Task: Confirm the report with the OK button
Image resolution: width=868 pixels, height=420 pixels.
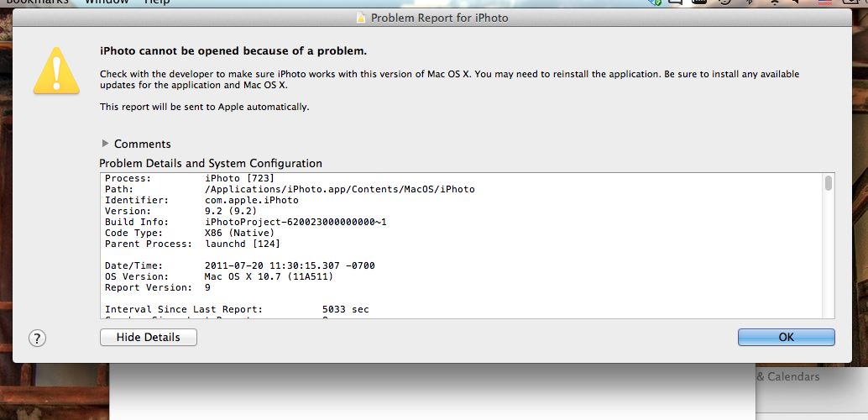Action: 786,337
